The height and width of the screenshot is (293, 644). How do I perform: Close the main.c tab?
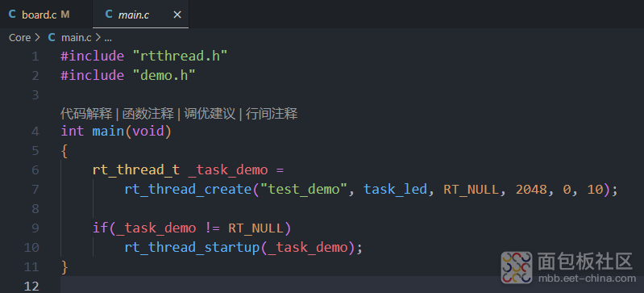(177, 15)
